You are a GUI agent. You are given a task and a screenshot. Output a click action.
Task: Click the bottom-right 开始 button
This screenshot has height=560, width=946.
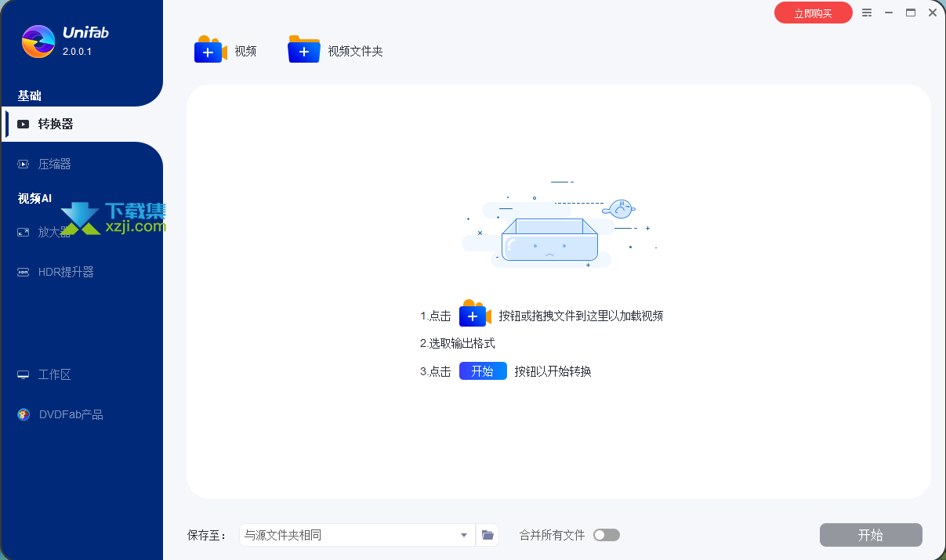[871, 535]
